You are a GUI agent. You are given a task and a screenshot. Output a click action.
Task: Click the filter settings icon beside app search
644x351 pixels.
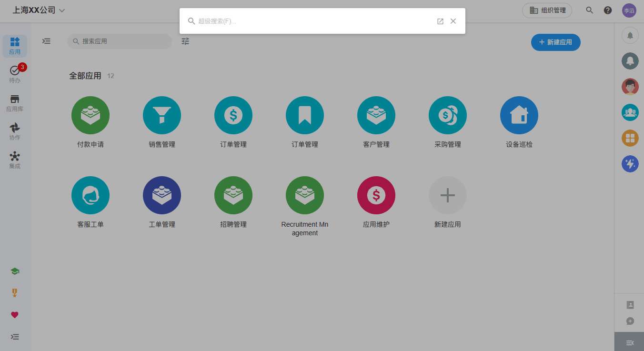point(185,41)
